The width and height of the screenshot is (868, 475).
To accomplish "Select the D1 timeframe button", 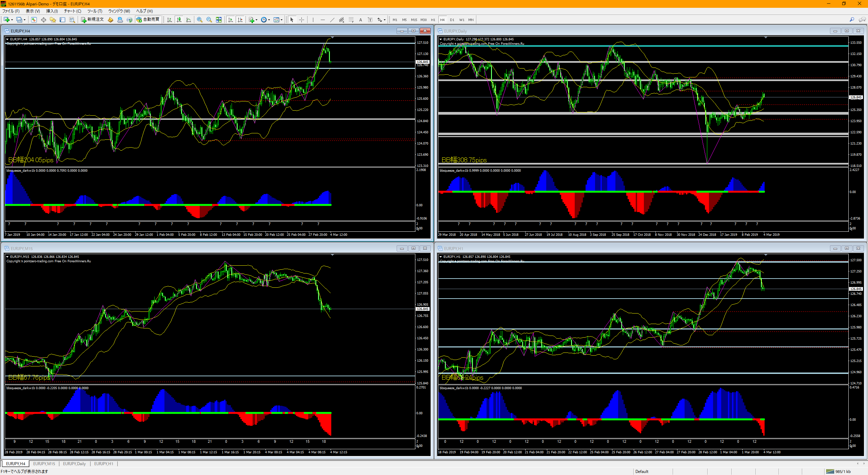I will [452, 20].
